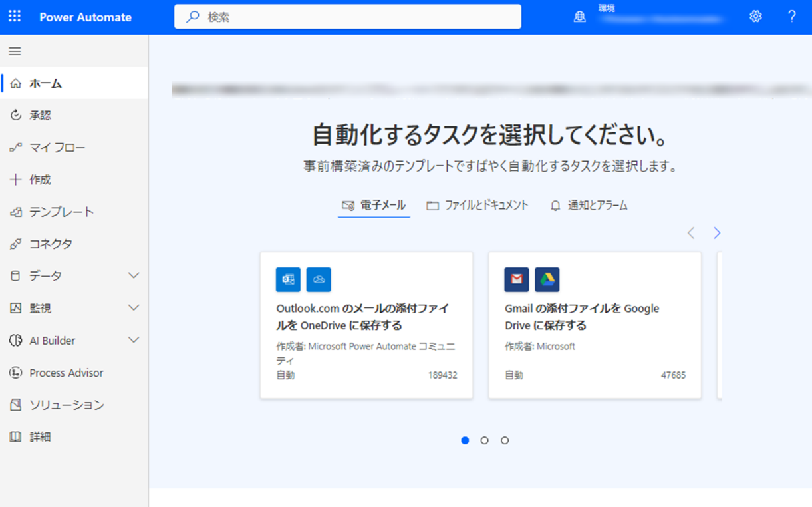Click the Process Advisor icon
Screen dimensions: 812x507
[16, 373]
